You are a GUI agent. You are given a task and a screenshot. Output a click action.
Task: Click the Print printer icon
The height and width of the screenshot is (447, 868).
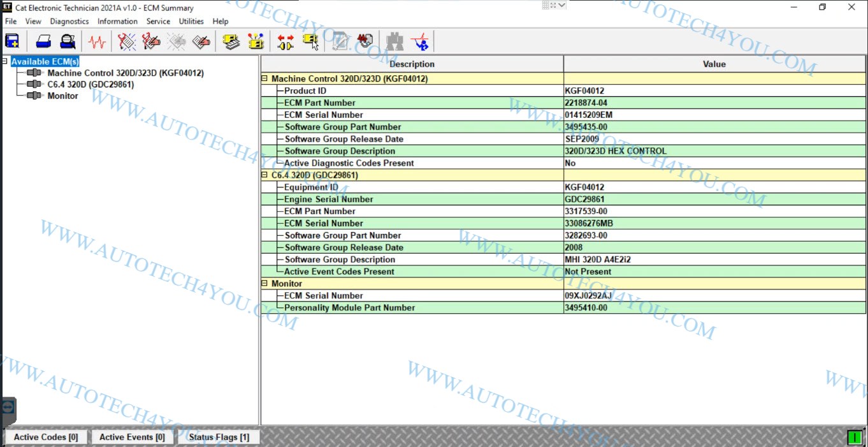click(x=43, y=42)
